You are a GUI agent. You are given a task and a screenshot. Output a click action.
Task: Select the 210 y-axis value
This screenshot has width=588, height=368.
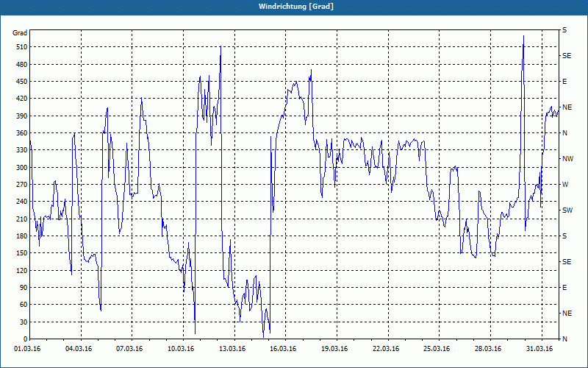pyautogui.click(x=22, y=219)
